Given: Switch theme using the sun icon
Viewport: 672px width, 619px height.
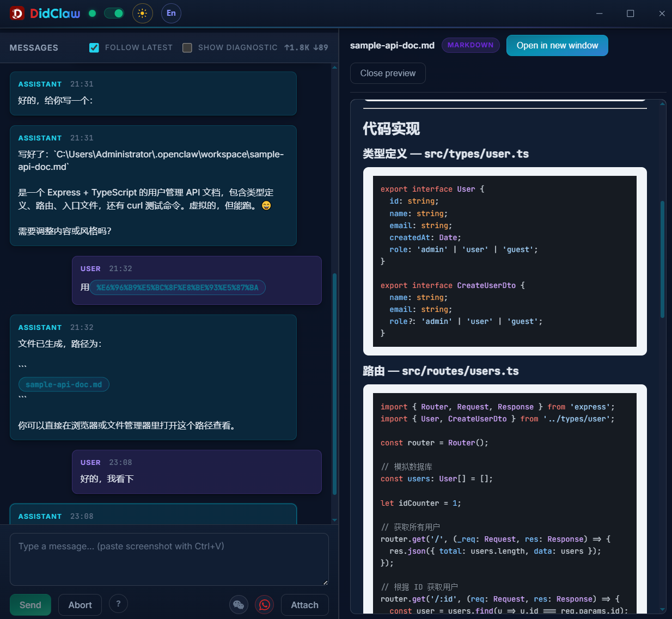Looking at the screenshot, I should click(x=142, y=13).
